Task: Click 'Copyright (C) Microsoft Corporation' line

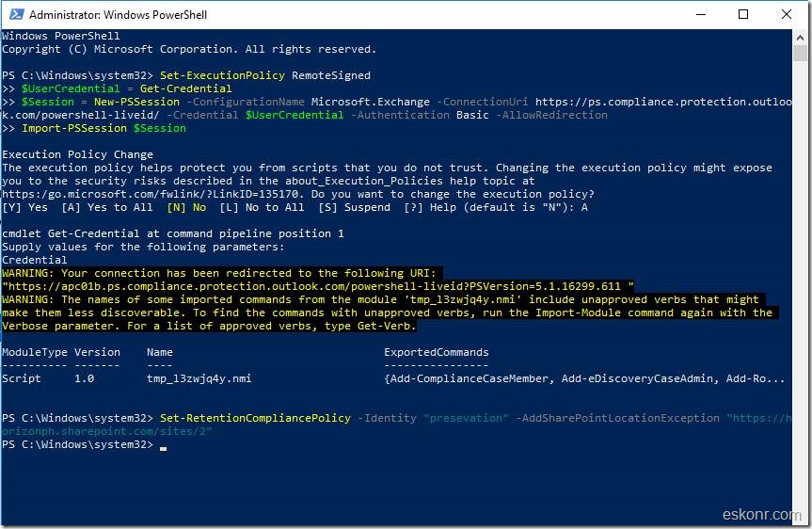Action: click(189, 49)
